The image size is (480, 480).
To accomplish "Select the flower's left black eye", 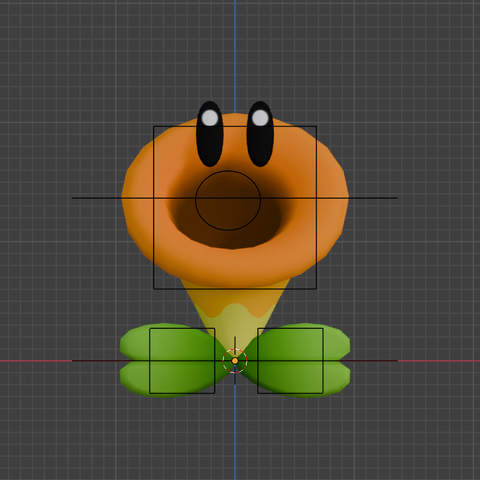I will [210, 134].
